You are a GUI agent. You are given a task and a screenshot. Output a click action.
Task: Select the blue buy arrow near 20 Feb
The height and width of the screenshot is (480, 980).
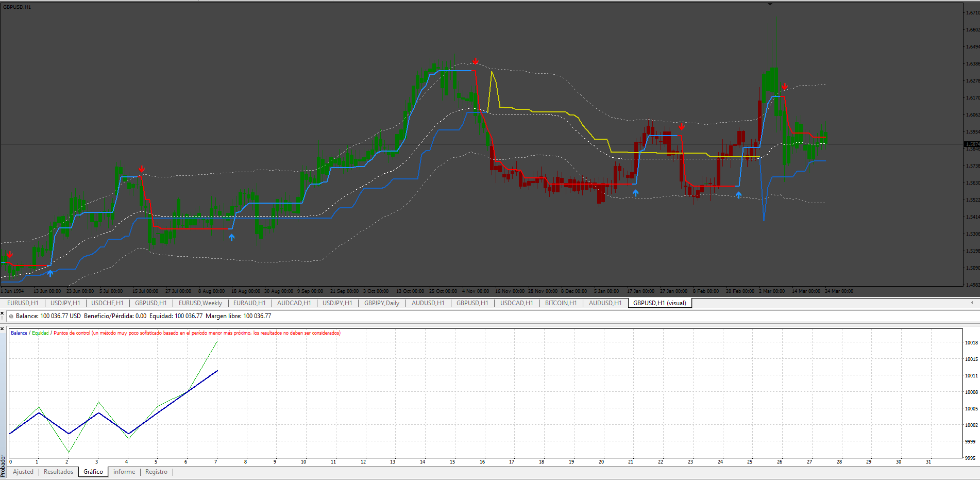(x=738, y=195)
